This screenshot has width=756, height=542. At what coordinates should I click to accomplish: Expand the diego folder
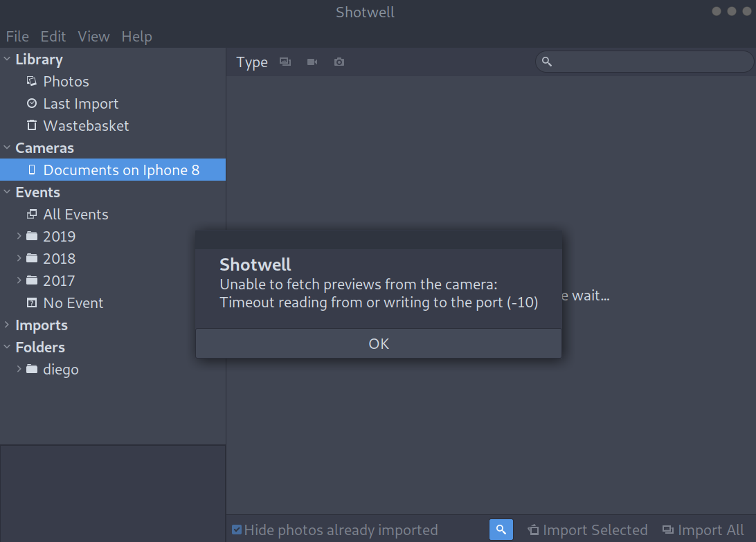19,369
